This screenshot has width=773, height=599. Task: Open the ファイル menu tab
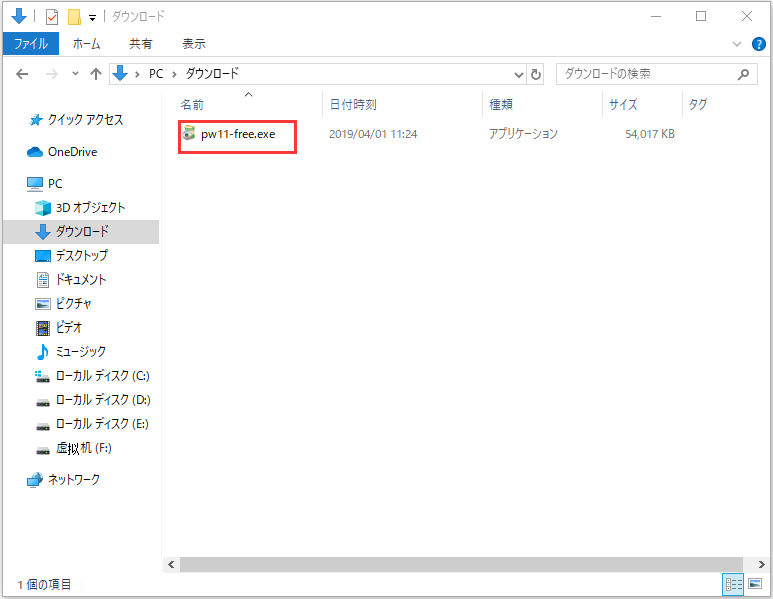point(32,44)
